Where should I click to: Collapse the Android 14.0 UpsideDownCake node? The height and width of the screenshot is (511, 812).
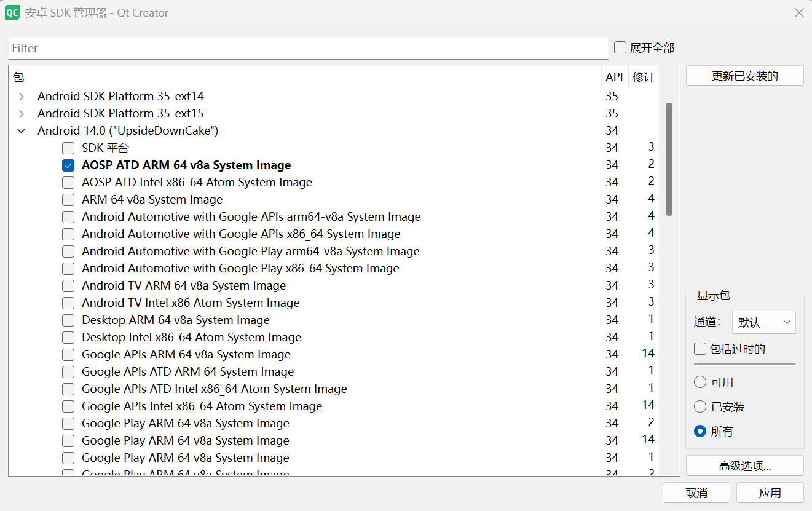point(22,130)
